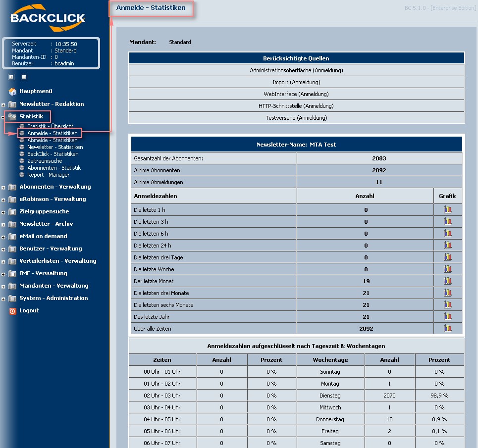This screenshot has height=448, width=478.
Task: Open chart icon for Die letzten drei Tage
Action: 447,257
